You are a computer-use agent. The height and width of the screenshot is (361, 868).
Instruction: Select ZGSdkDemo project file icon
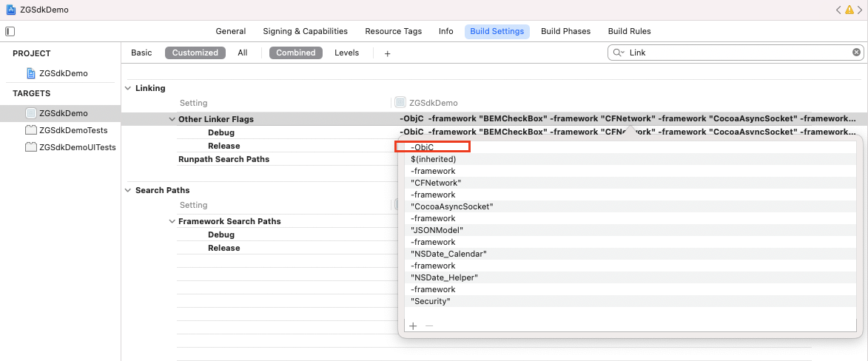pyautogui.click(x=32, y=73)
